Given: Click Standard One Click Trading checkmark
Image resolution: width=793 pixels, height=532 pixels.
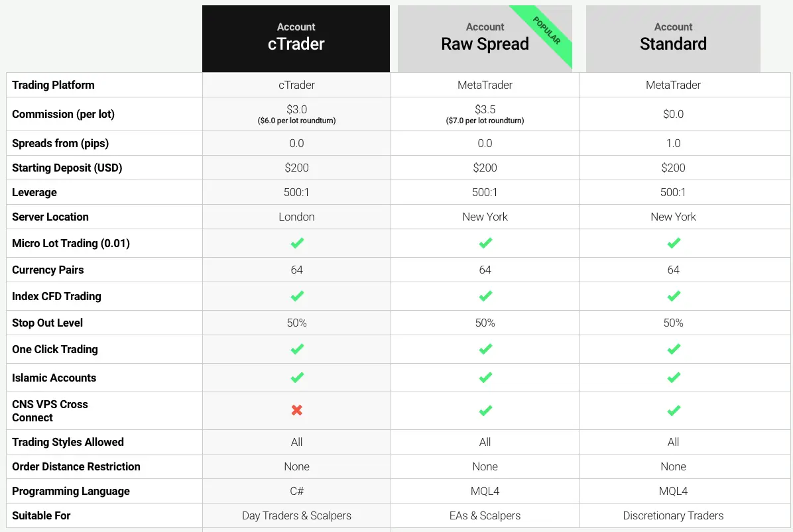Looking at the screenshot, I should coord(673,349).
